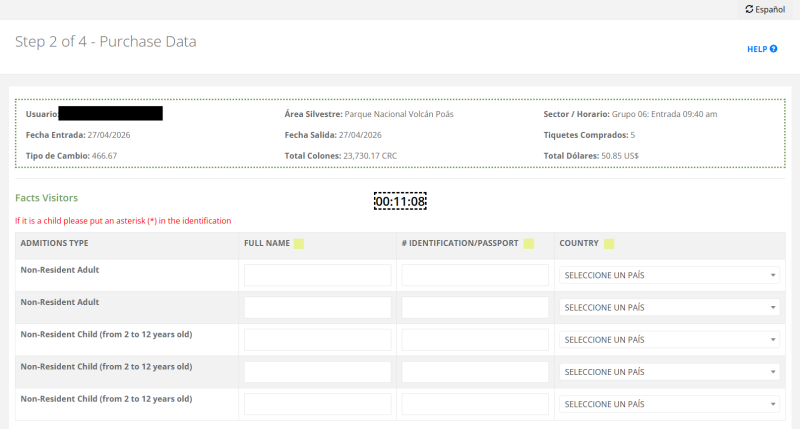This screenshot has width=800, height=429.
Task: Click the Usuario label
Action: pyautogui.click(x=42, y=114)
